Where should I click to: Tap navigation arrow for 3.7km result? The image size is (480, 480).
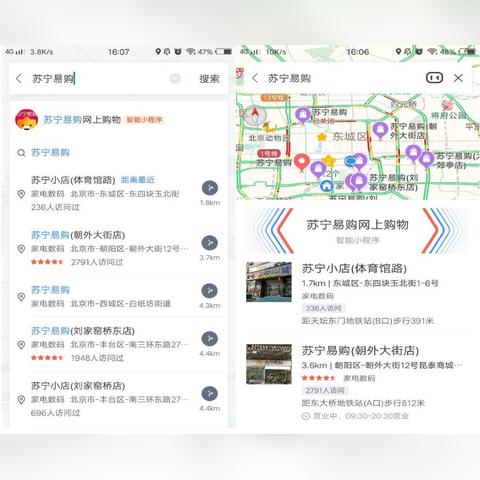point(210,243)
